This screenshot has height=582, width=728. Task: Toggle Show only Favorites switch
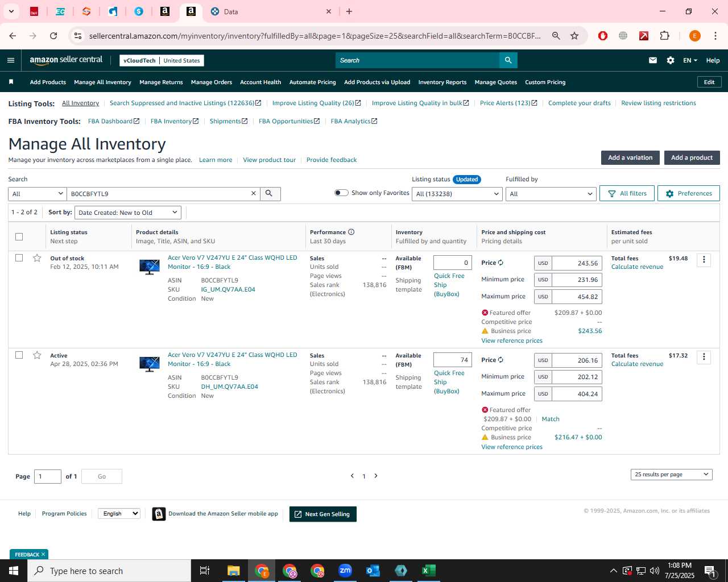pyautogui.click(x=341, y=193)
